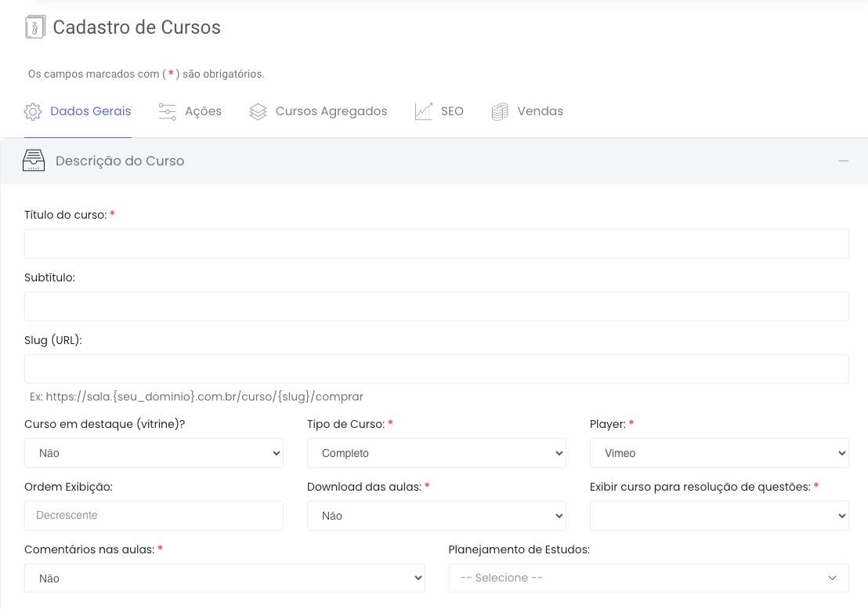
Task: Switch to the Ações tab
Action: (203, 111)
